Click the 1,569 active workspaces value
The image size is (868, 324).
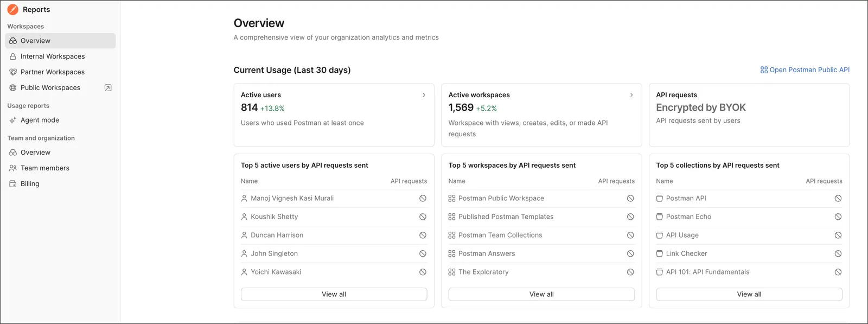pyautogui.click(x=461, y=107)
